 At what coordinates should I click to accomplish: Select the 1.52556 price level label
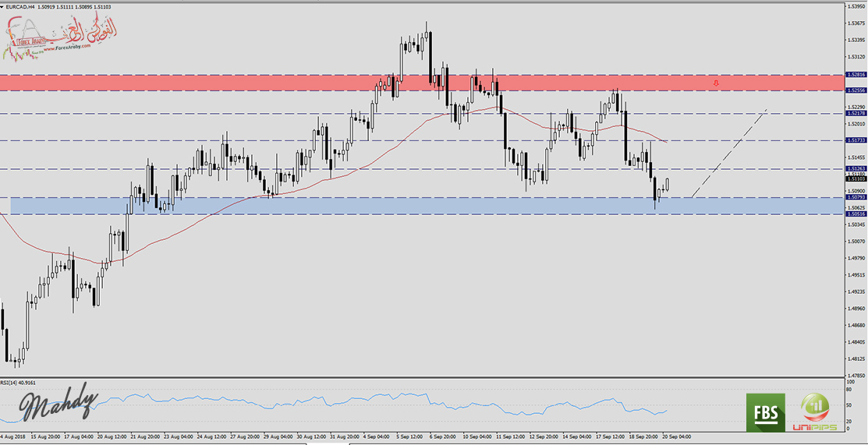coord(855,90)
